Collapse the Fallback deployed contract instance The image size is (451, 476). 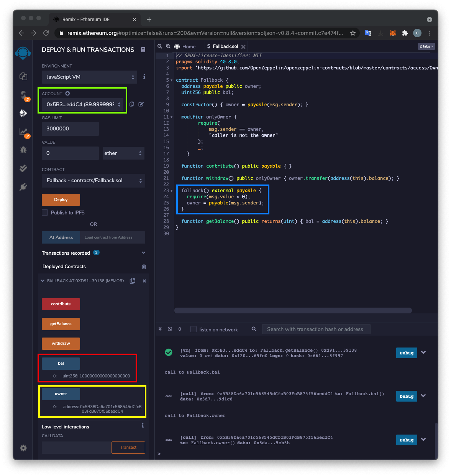(43, 281)
